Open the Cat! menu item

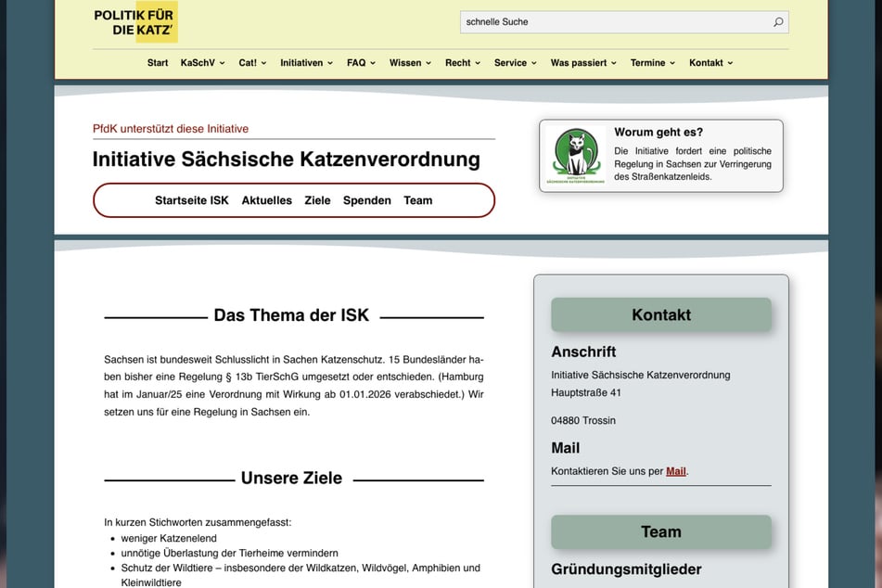[248, 63]
